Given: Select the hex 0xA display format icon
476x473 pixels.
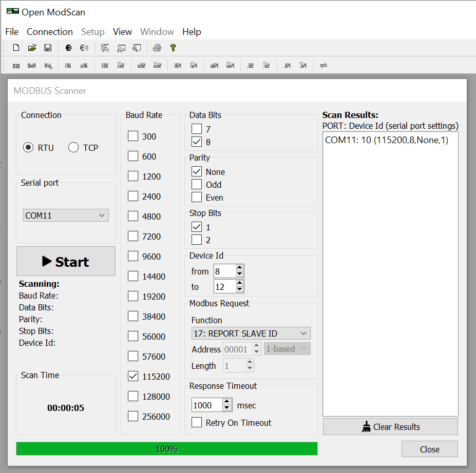Looking at the screenshot, I should coord(31,66).
